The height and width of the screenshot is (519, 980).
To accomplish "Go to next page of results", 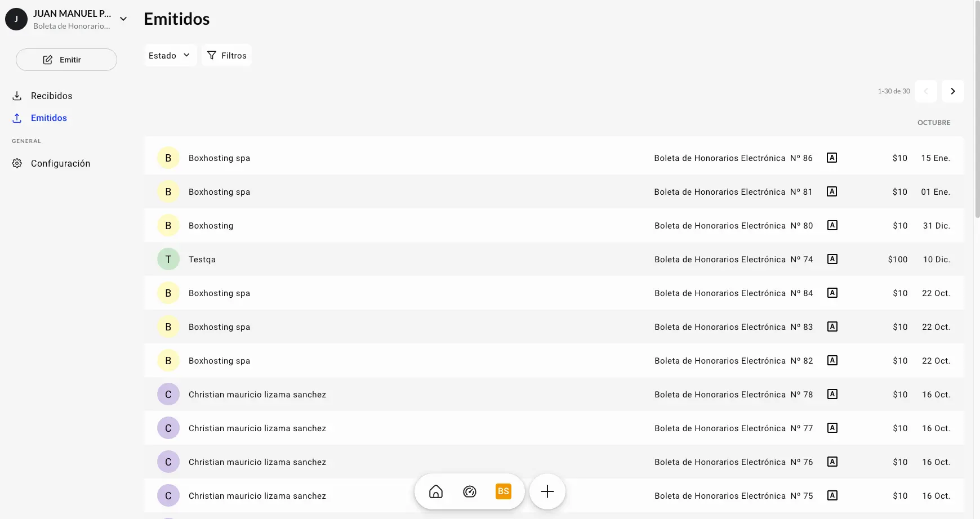I will coord(952,91).
